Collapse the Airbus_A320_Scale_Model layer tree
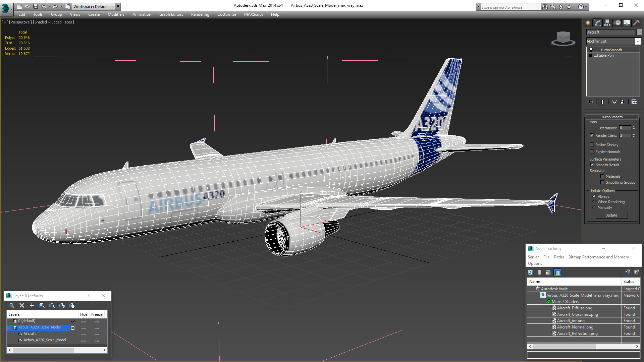The image size is (644, 362). (x=10, y=327)
